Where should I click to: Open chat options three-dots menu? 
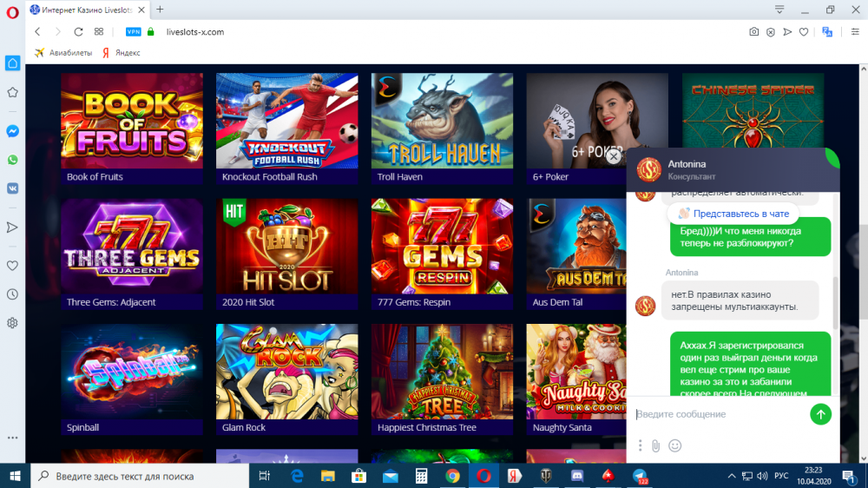640,445
